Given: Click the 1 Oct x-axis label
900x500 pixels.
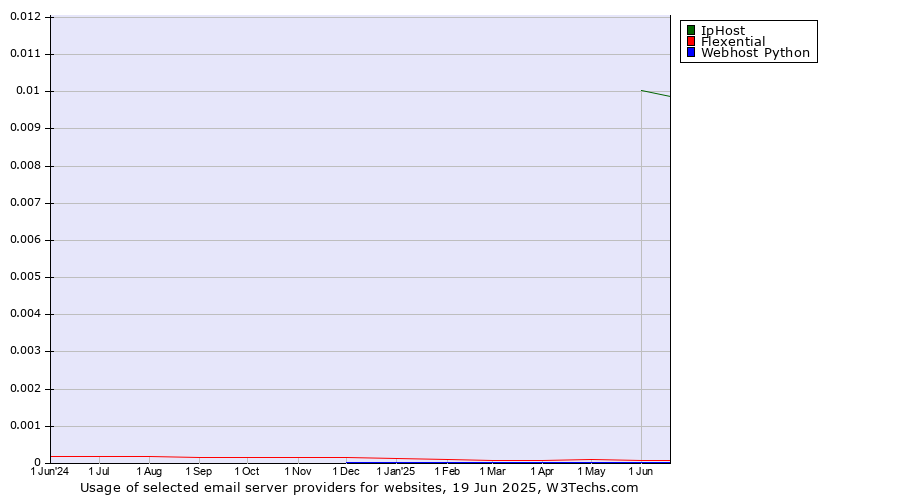Looking at the screenshot, I should [x=247, y=471].
